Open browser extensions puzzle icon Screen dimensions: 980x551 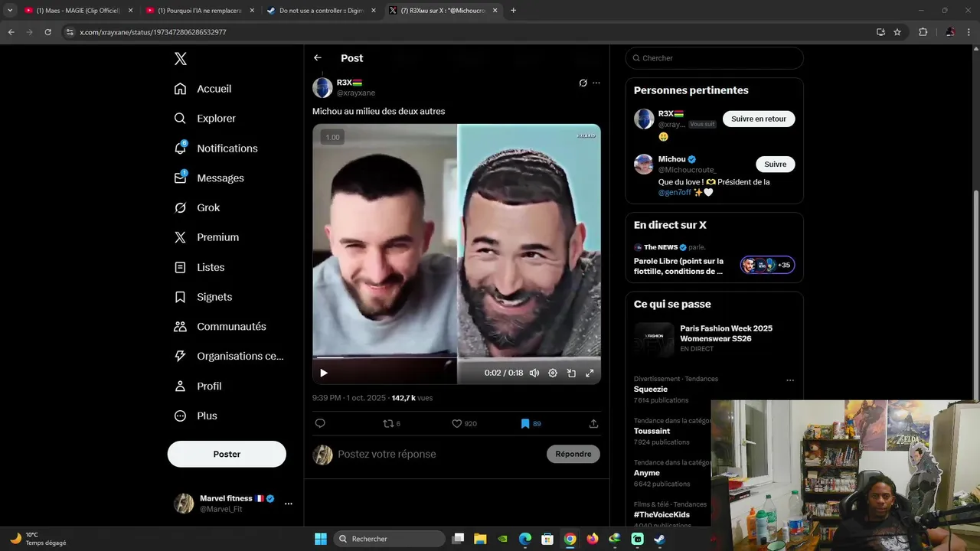923,32
